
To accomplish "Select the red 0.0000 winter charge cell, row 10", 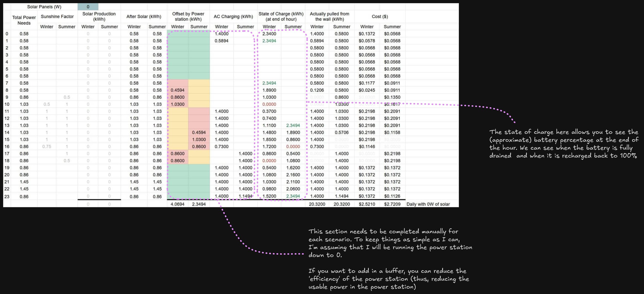I will 269,104.
